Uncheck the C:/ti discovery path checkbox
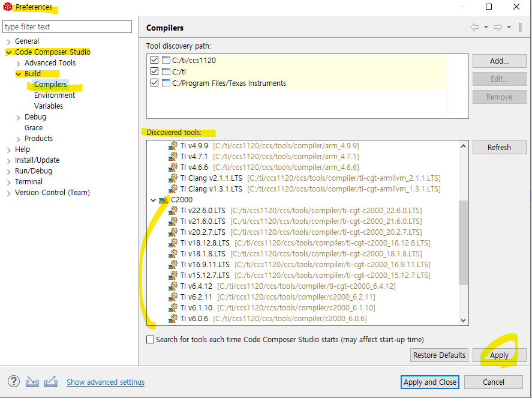 [x=154, y=71]
